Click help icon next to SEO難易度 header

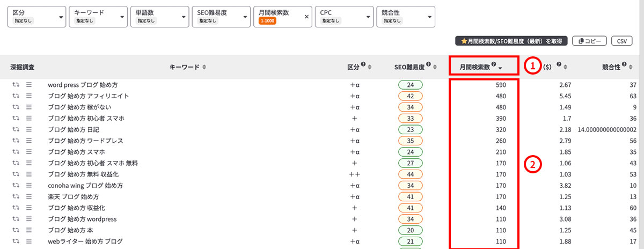pos(429,65)
